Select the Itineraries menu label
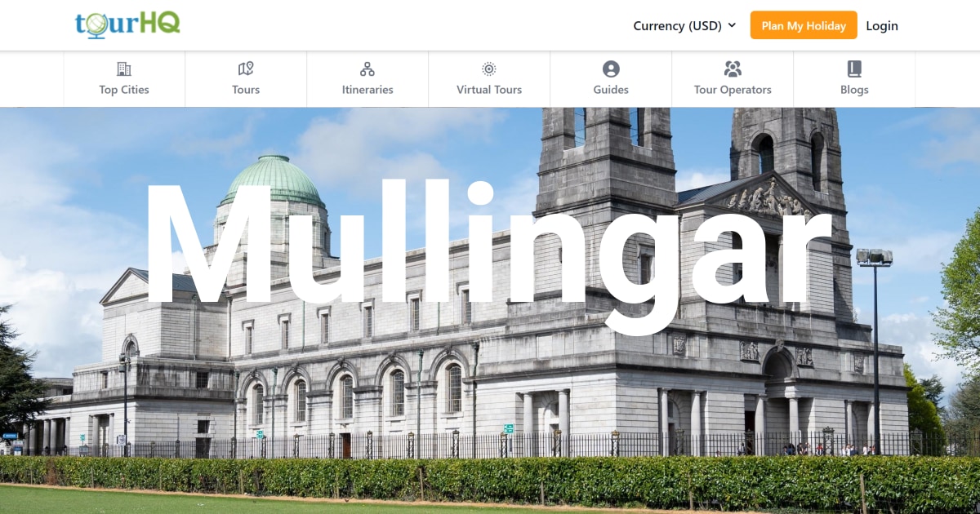980x514 pixels. pyautogui.click(x=367, y=90)
